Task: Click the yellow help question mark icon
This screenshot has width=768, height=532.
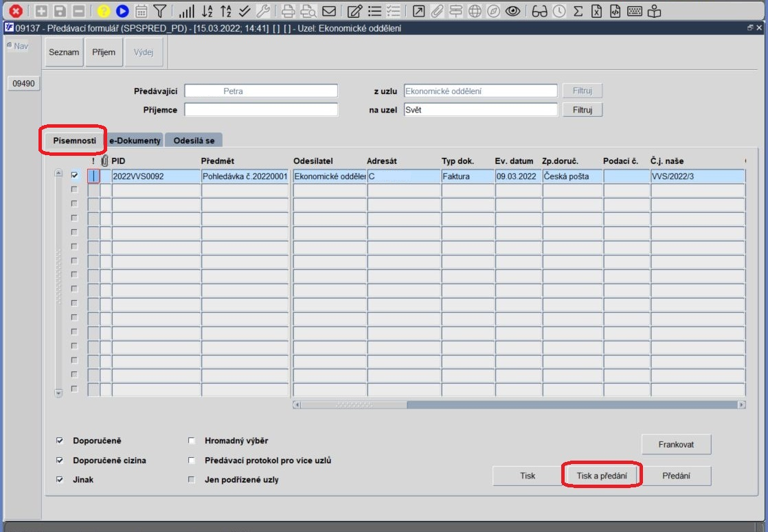Action: pyautogui.click(x=103, y=11)
